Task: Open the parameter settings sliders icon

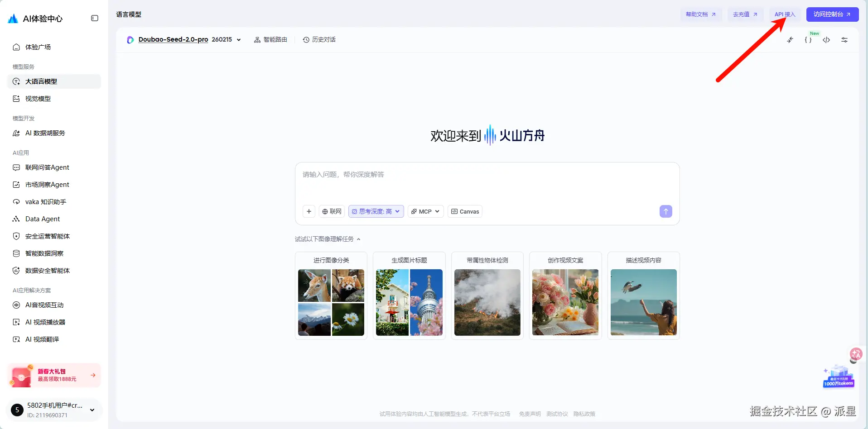Action: click(x=844, y=40)
